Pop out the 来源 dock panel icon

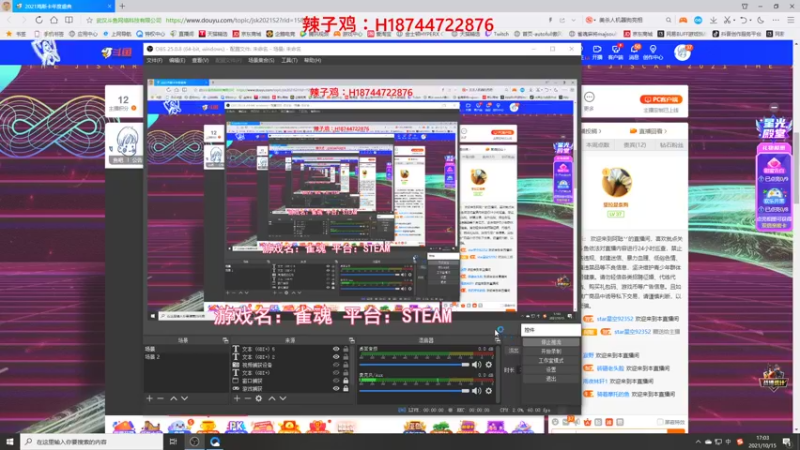pyautogui.click(x=351, y=340)
